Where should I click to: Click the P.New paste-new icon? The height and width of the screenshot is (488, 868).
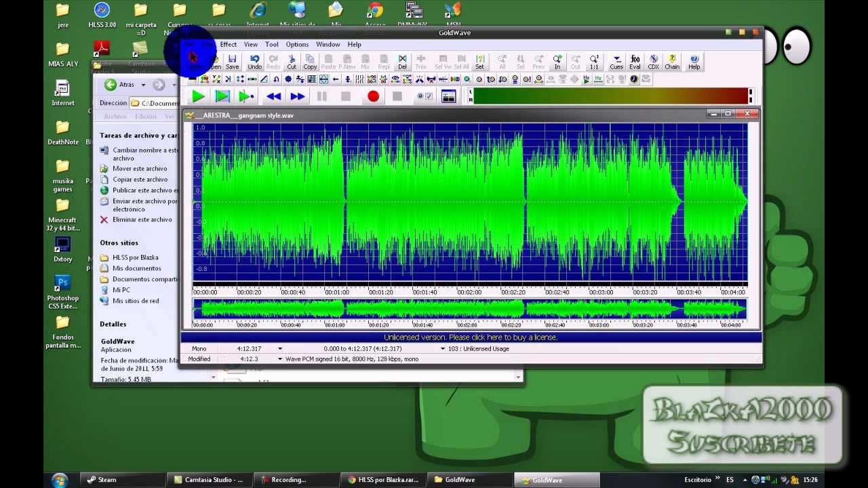point(347,62)
